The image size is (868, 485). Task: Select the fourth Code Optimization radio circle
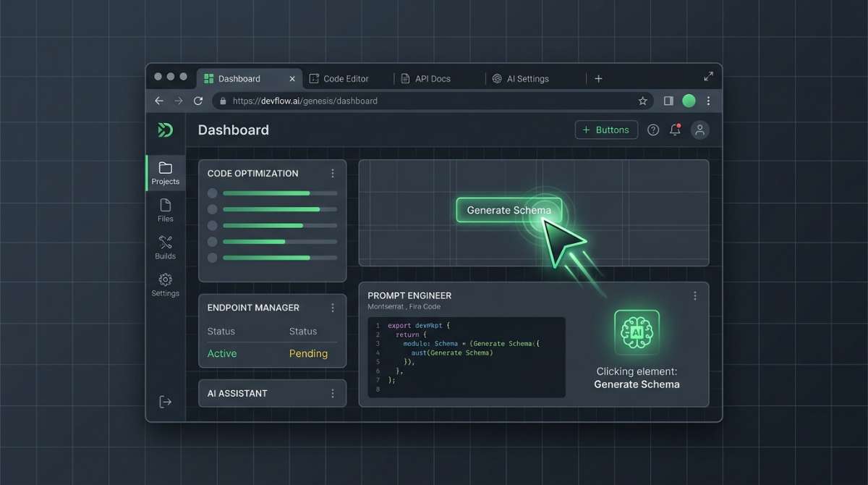[213, 241]
